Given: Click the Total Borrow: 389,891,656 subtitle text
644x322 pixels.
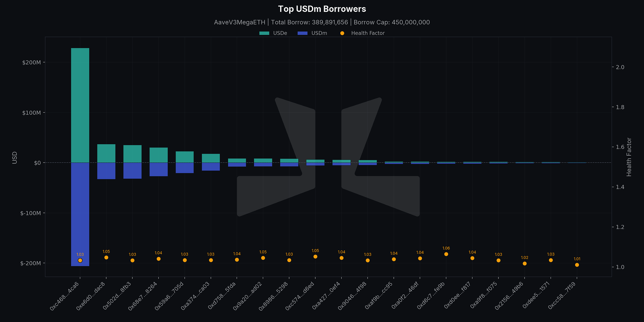Looking at the screenshot, I should (309, 22).
